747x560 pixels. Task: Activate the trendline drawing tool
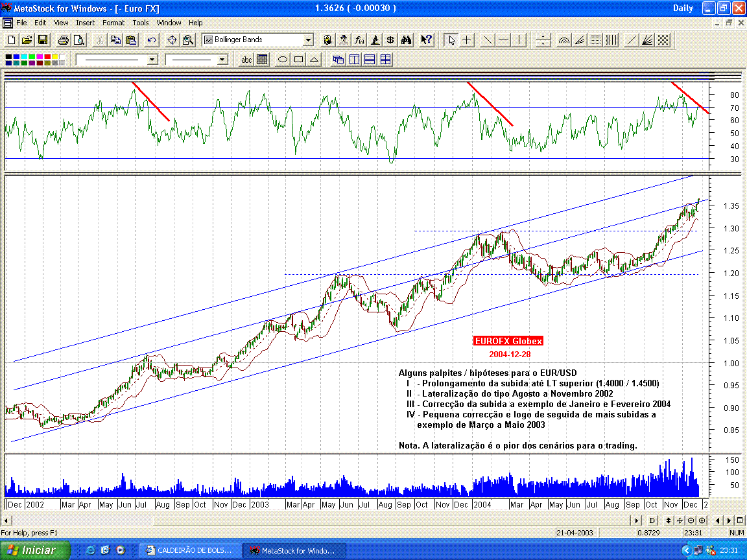tap(488, 40)
